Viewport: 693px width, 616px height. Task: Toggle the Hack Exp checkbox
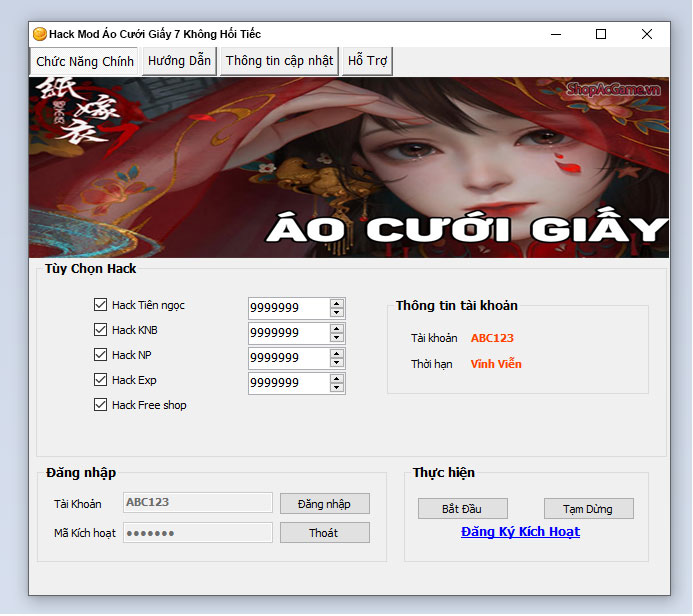(x=100, y=380)
